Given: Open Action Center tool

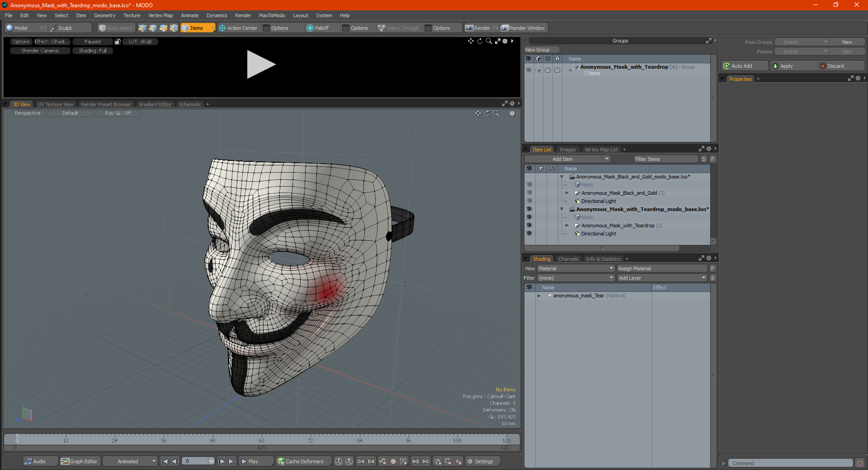Looking at the screenshot, I should tap(238, 28).
